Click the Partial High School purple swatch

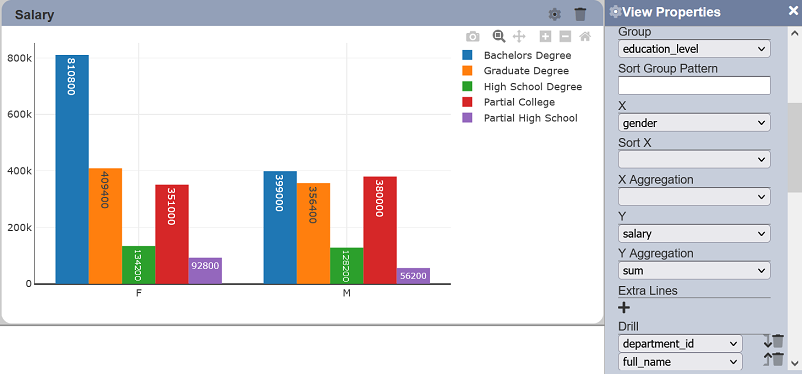(467, 117)
